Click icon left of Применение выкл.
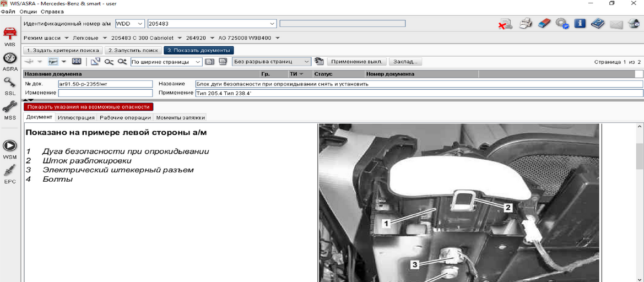 point(319,62)
